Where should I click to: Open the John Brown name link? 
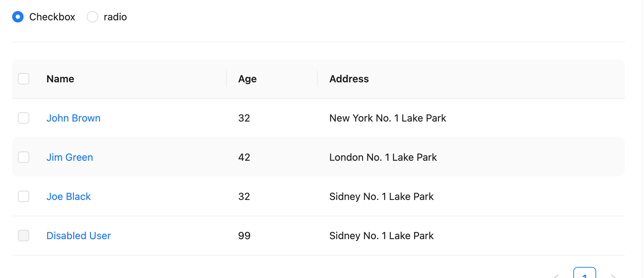click(74, 118)
